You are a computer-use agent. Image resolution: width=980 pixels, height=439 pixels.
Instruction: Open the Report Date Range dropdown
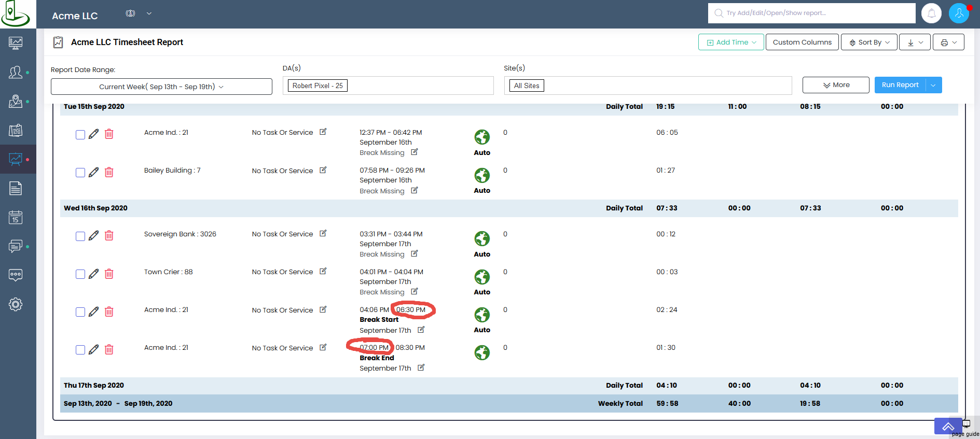[x=161, y=87]
